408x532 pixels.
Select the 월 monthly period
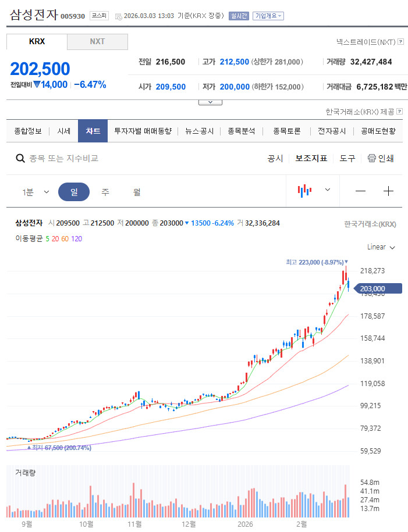[137, 192]
